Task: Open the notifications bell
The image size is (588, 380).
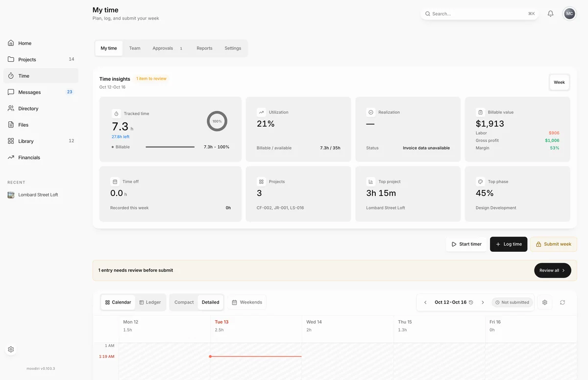Action: pyautogui.click(x=550, y=14)
